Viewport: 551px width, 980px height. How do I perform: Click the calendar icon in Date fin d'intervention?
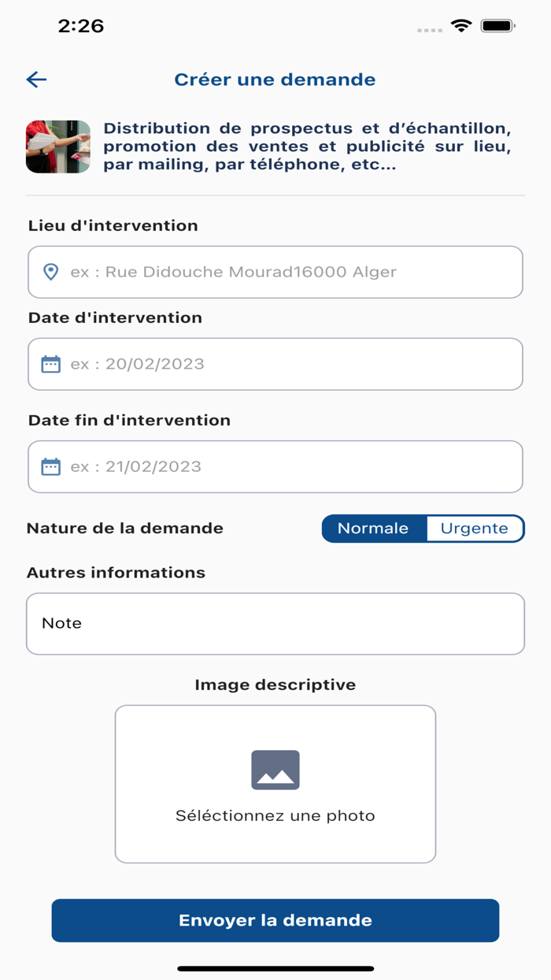pyautogui.click(x=50, y=466)
